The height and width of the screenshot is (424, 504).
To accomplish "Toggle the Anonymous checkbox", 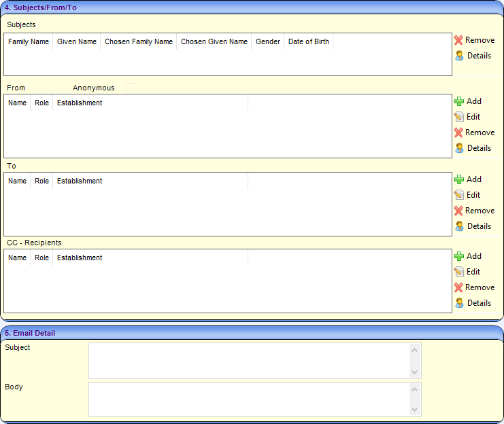I will [131, 88].
